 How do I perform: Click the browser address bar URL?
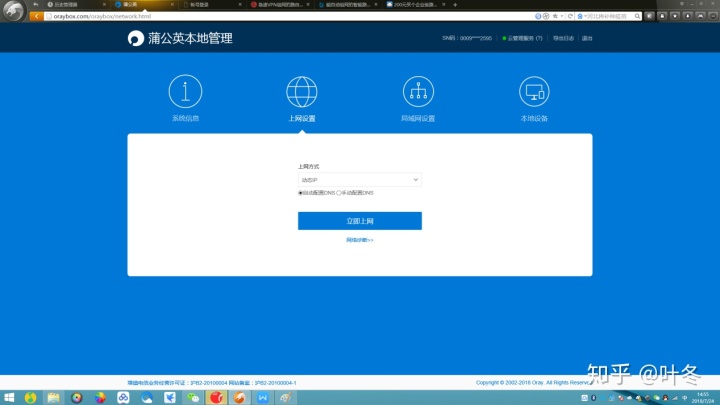pos(102,16)
